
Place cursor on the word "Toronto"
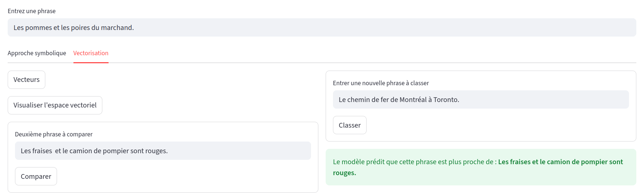coord(446,100)
